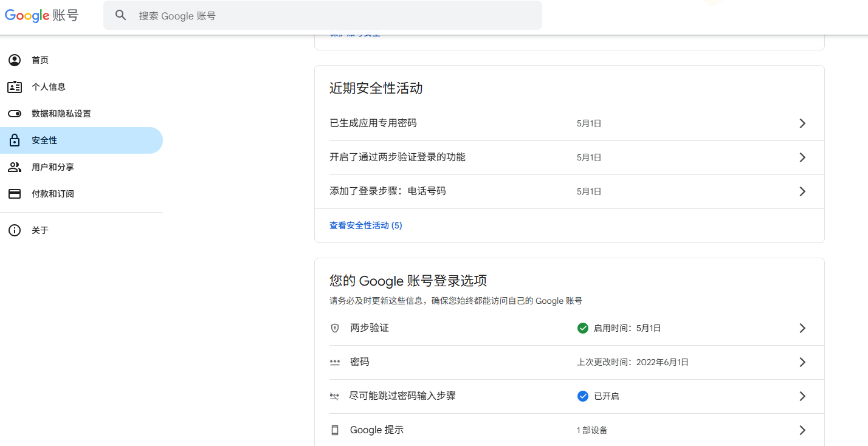Click the green check next to 启用时间

(582, 328)
